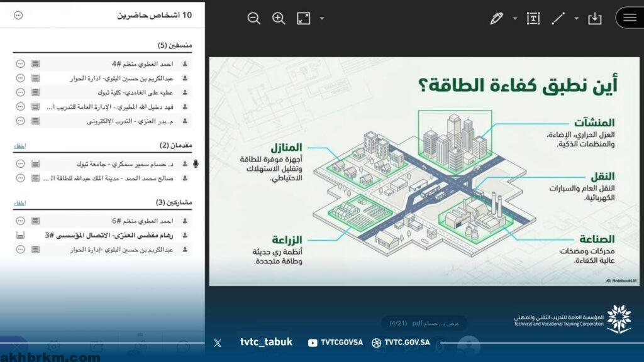Image resolution: width=644 pixels, height=362 pixels.
Task: Click the download presentation icon
Action: [x=594, y=18]
